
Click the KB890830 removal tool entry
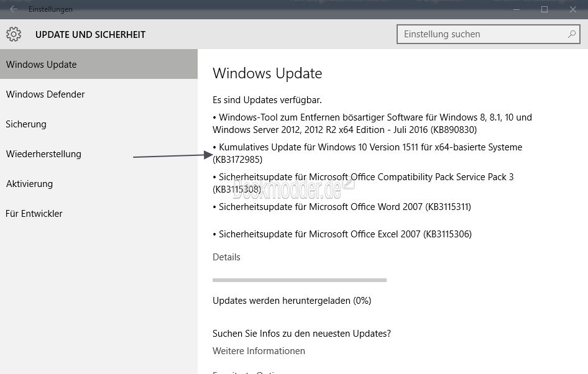(372, 123)
